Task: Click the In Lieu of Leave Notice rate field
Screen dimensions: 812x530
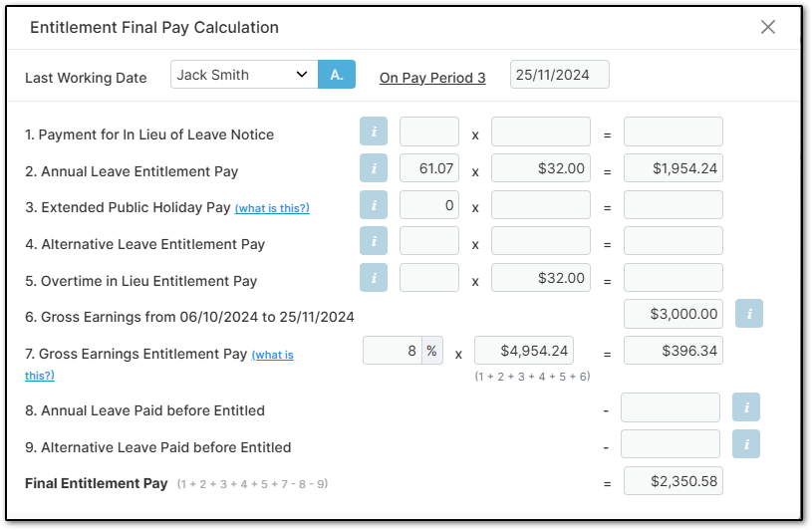Action: pyautogui.click(x=541, y=132)
